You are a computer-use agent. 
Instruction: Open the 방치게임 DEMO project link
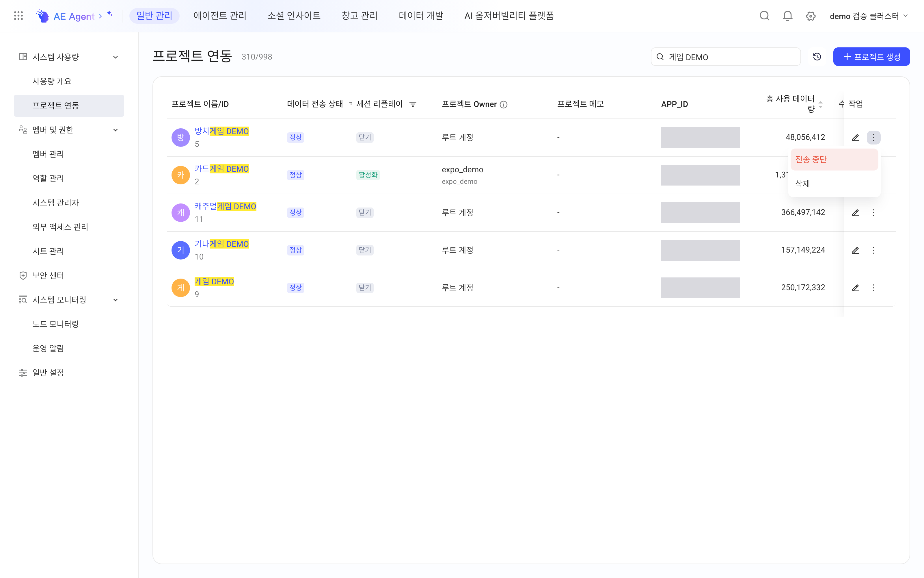click(221, 131)
